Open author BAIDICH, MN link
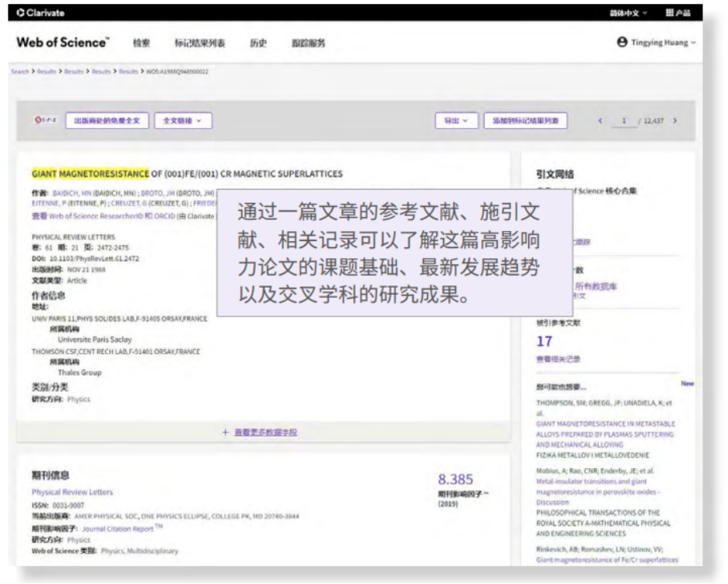 tap(72, 193)
